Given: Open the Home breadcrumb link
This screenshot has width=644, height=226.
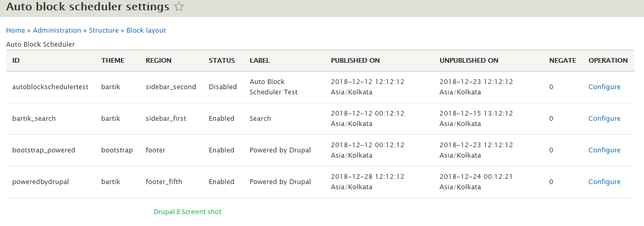Looking at the screenshot, I should pos(16,31).
